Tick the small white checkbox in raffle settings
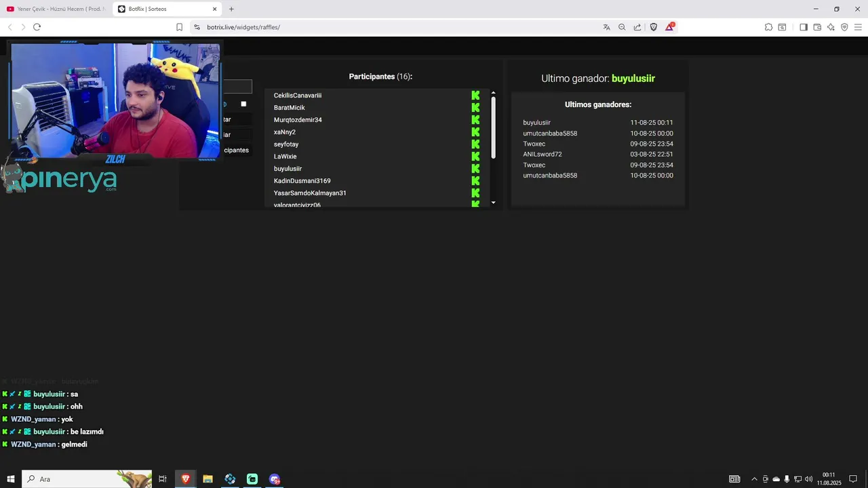868x488 pixels. pyautogui.click(x=243, y=104)
